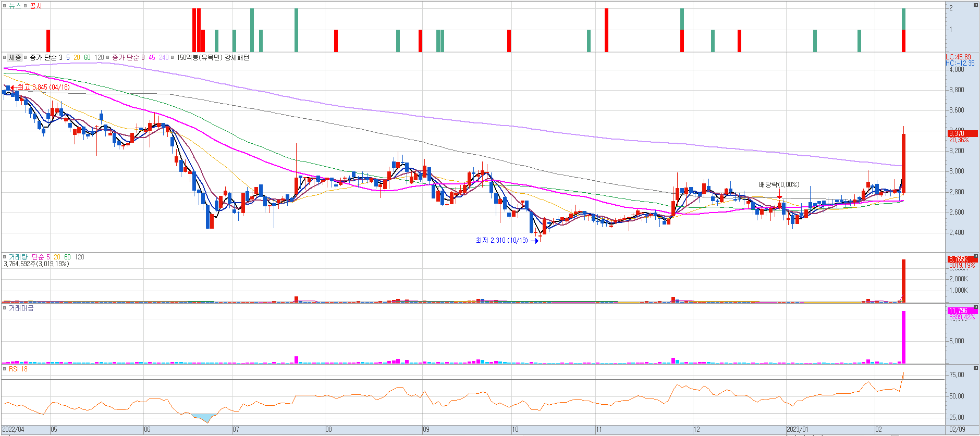Image resolution: width=980 pixels, height=436 pixels.
Task: Click the 세중 stock name button
Action: (15, 57)
